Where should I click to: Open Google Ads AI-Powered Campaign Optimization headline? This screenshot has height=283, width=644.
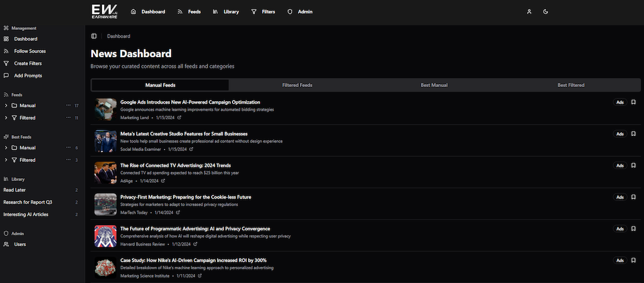(x=190, y=102)
